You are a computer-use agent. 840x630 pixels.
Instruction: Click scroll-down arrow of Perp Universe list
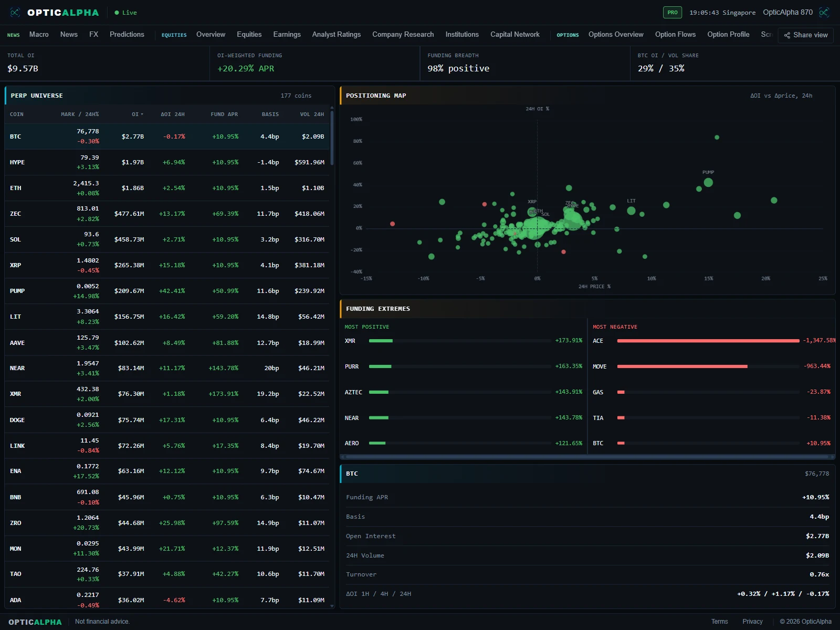[332, 606]
